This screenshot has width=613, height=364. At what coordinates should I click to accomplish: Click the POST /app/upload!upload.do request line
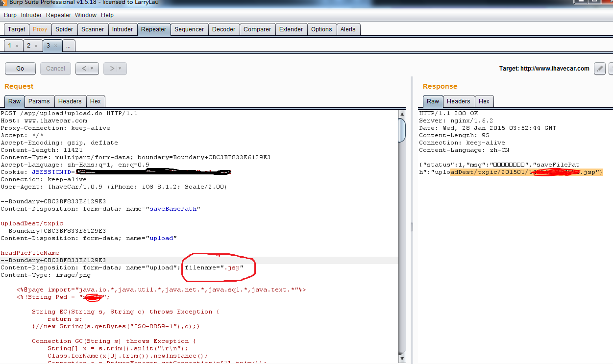point(69,113)
